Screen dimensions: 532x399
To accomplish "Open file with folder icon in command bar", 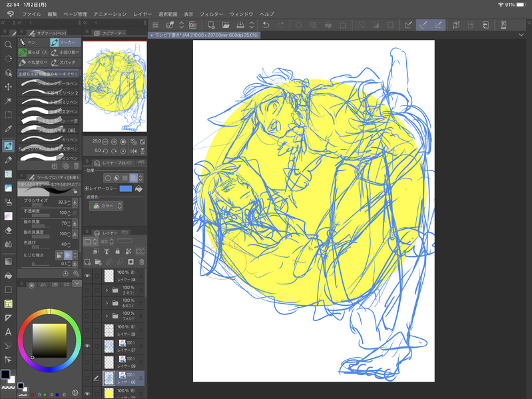I will click(226, 25).
